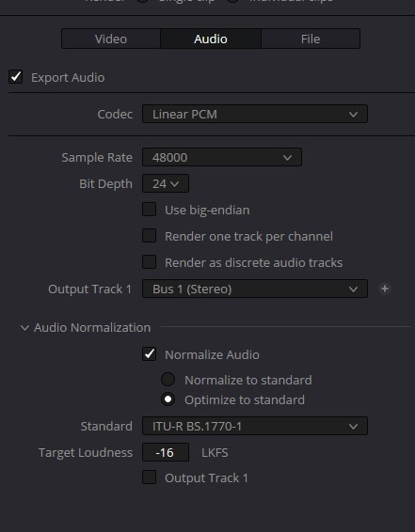Viewport: 415px width, 532px height.
Task: Open the Standard ITU-R BS.1770-1 dropdown
Action: coord(255,426)
